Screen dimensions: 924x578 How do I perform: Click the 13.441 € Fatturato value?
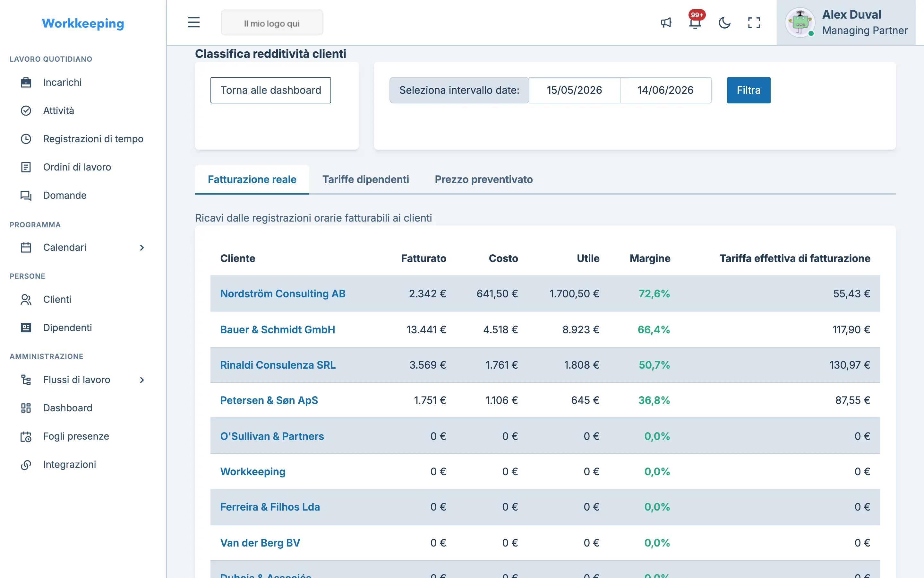click(426, 329)
